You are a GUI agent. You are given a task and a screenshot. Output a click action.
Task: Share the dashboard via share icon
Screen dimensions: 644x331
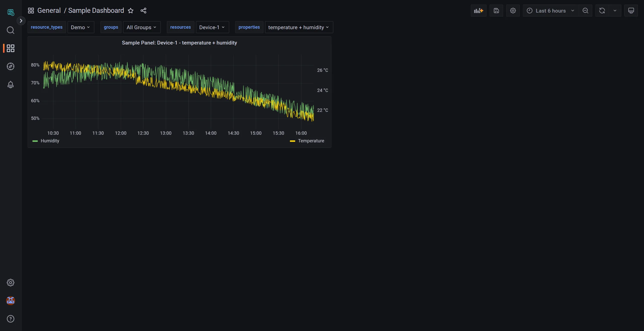(143, 11)
